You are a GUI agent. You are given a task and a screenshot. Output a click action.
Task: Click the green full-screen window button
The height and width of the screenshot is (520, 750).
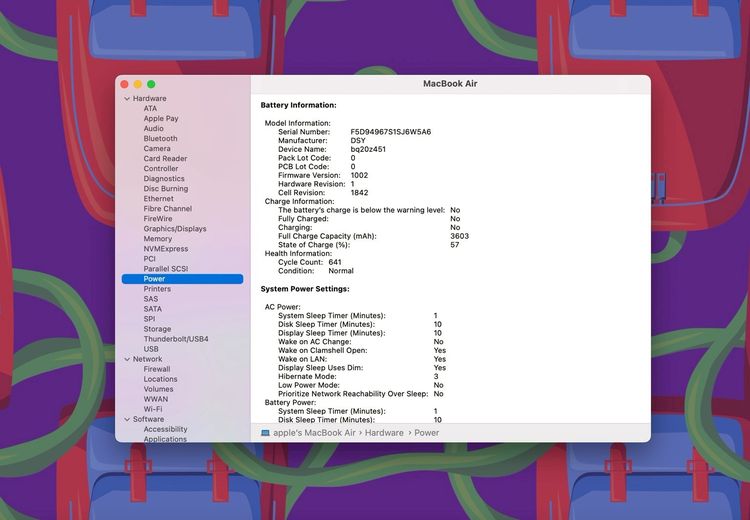tap(151, 84)
